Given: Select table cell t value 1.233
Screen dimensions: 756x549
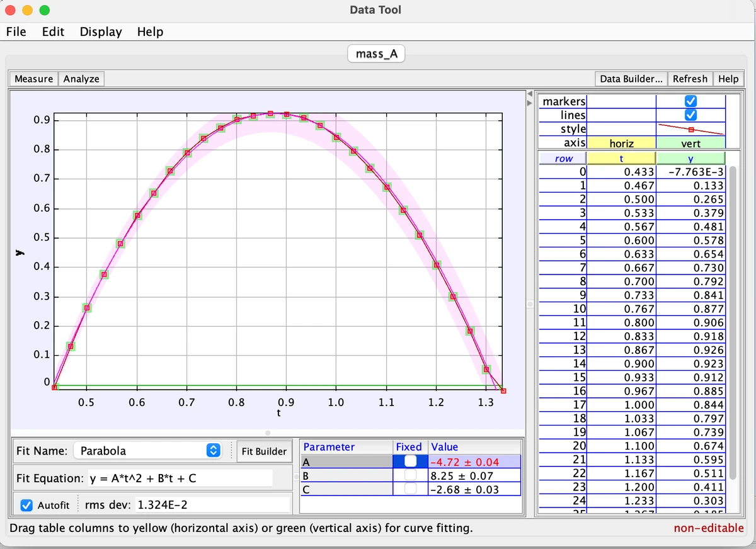Looking at the screenshot, I should click(621, 500).
